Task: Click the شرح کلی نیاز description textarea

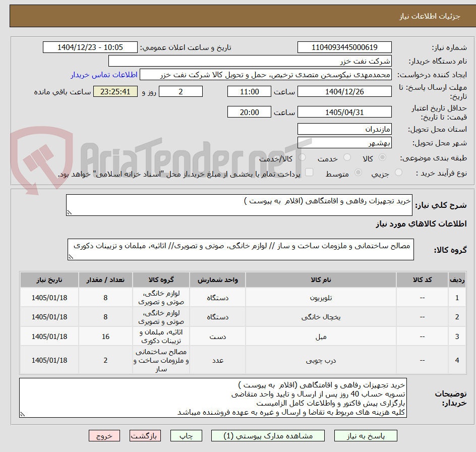Action: pyautogui.click(x=239, y=205)
